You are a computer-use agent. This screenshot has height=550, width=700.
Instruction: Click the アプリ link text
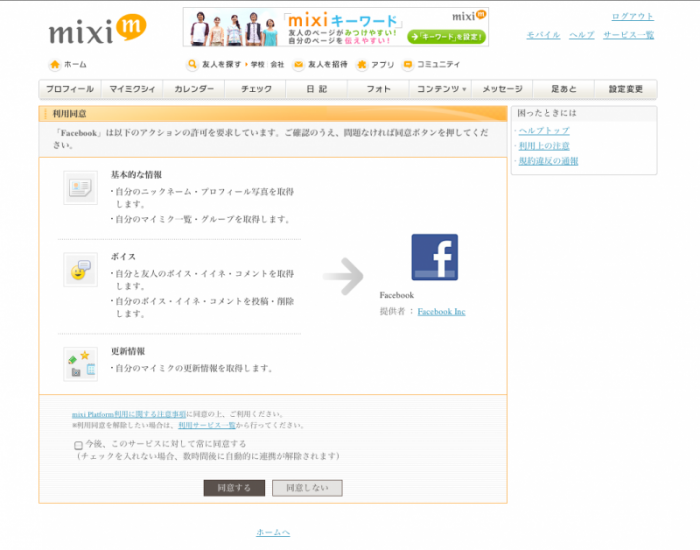click(x=383, y=65)
